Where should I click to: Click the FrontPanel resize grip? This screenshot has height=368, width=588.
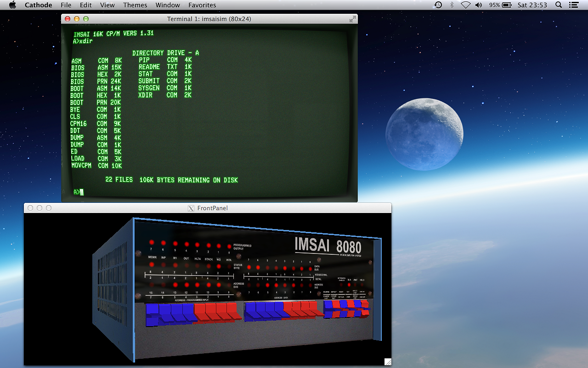(x=388, y=362)
